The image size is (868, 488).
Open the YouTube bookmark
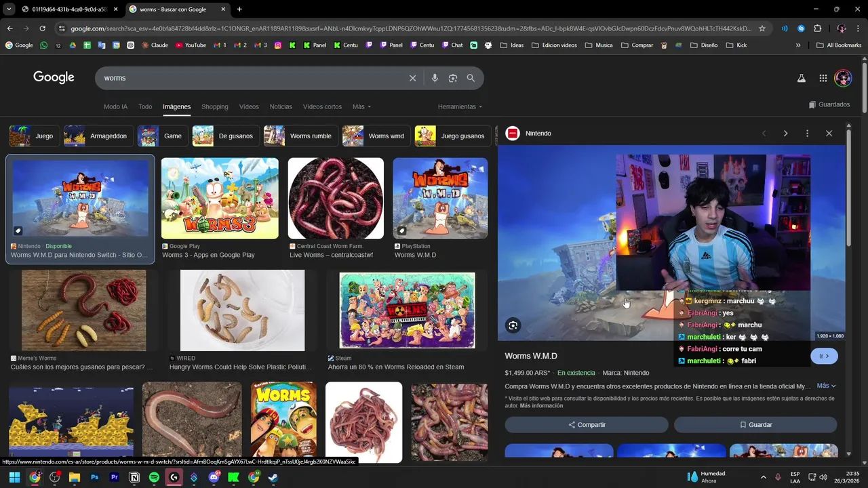[191, 45]
